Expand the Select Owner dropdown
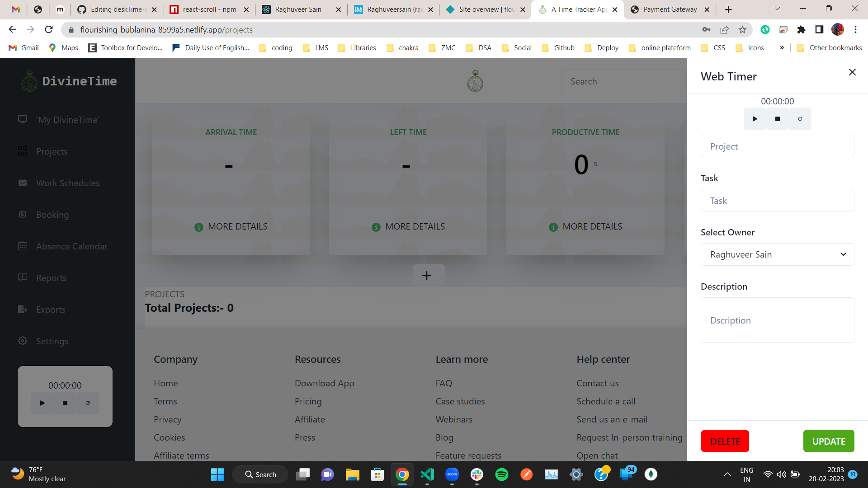868x488 pixels. point(777,254)
